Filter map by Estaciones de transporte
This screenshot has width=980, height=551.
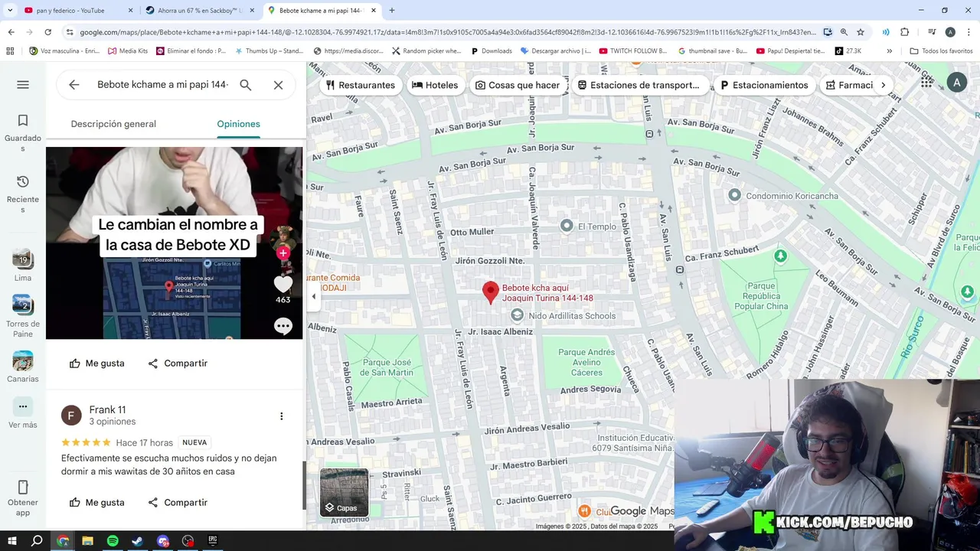pyautogui.click(x=639, y=85)
